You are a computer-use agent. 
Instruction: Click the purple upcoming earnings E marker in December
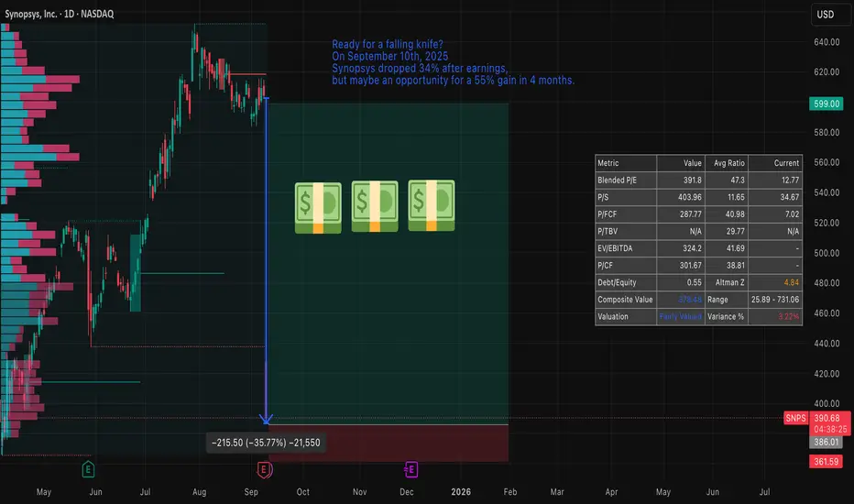coord(411,469)
